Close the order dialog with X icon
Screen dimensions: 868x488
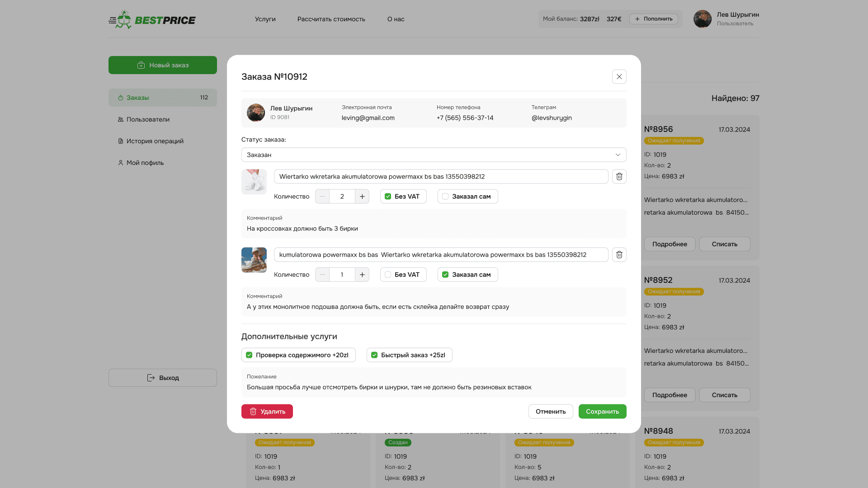pyautogui.click(x=619, y=77)
